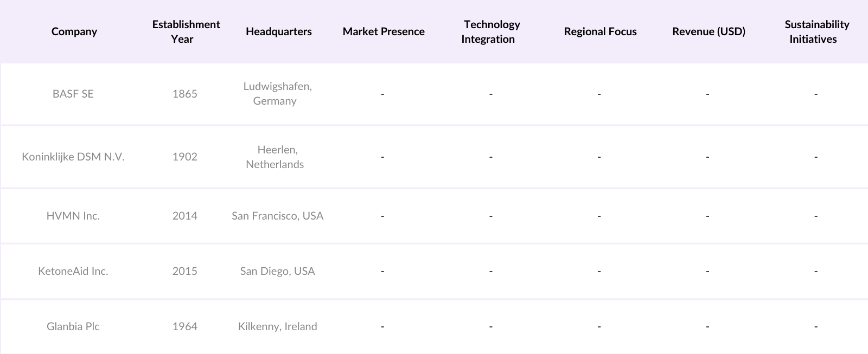Click the BASF SE company cell

point(73,94)
